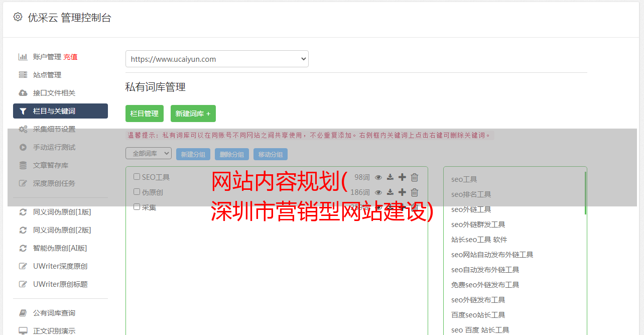Viewport: 644px width, 335px height.
Task: Click the 充值 recharge link
Action: tap(70, 57)
